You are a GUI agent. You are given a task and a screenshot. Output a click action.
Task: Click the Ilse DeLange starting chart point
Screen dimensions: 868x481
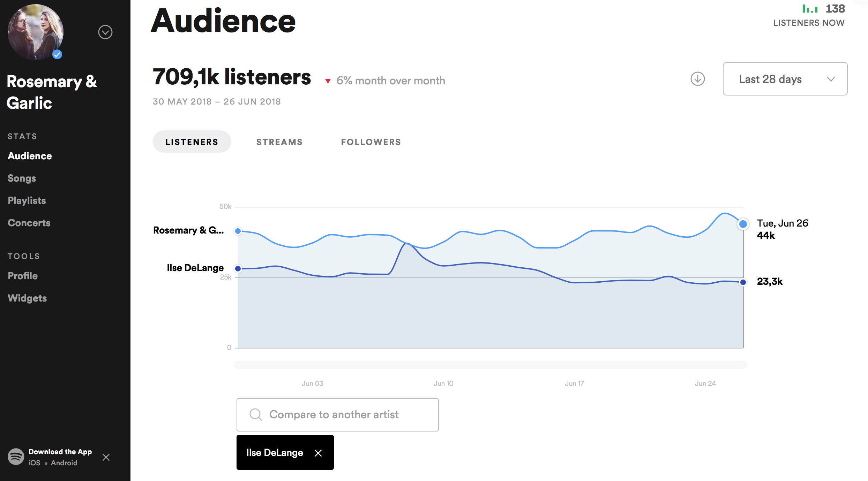238,268
